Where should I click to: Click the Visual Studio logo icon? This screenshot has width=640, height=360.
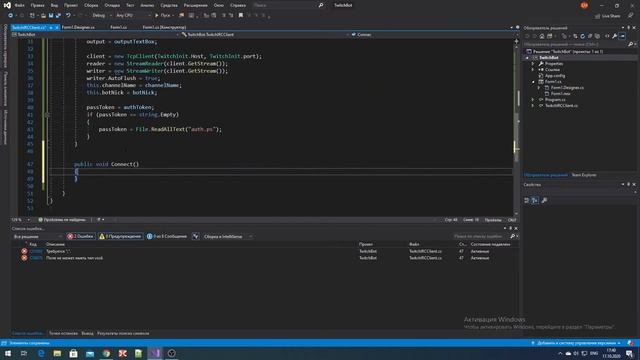[7, 5]
